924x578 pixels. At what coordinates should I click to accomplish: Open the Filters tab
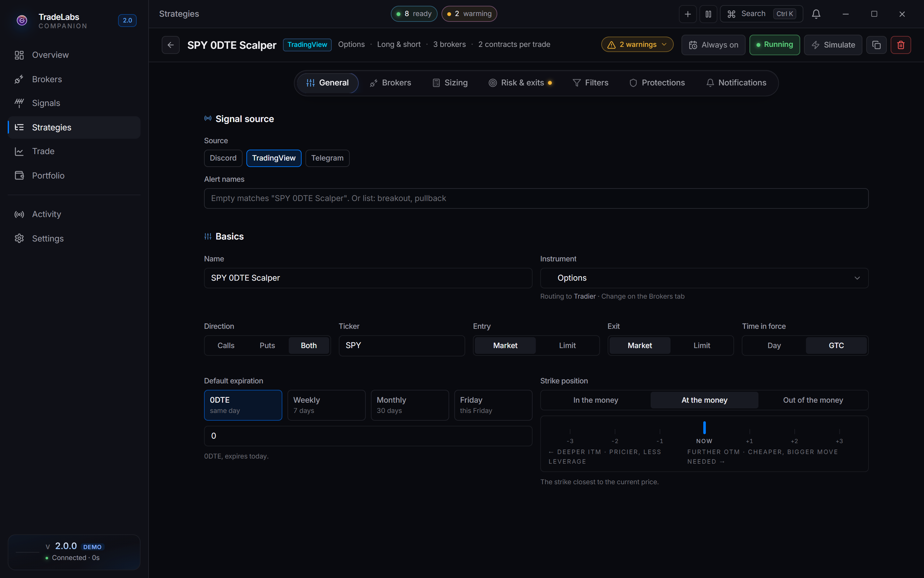point(590,83)
